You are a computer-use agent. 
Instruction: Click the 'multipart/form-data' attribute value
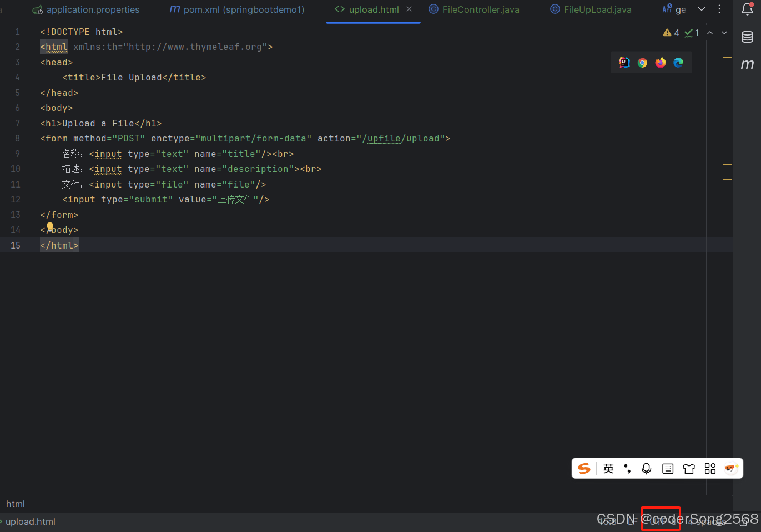click(x=254, y=139)
